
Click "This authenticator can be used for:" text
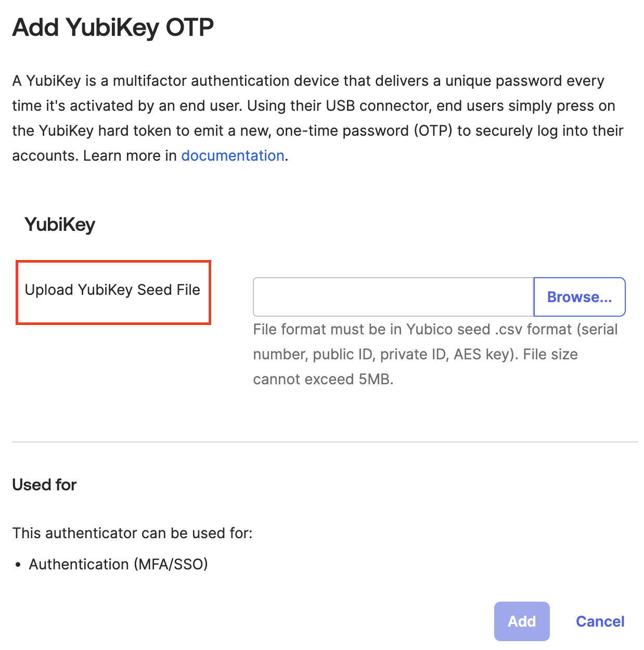[x=132, y=533]
